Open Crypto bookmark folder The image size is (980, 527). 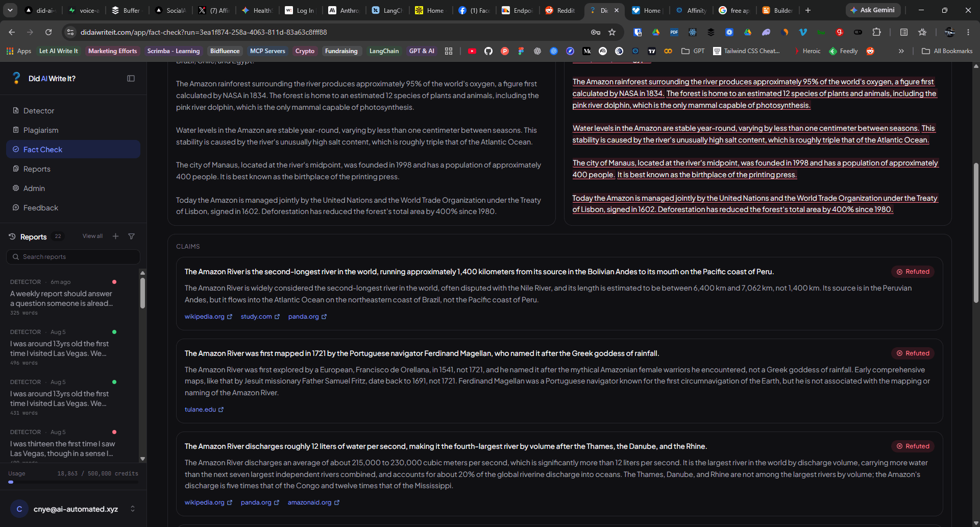pyautogui.click(x=305, y=51)
